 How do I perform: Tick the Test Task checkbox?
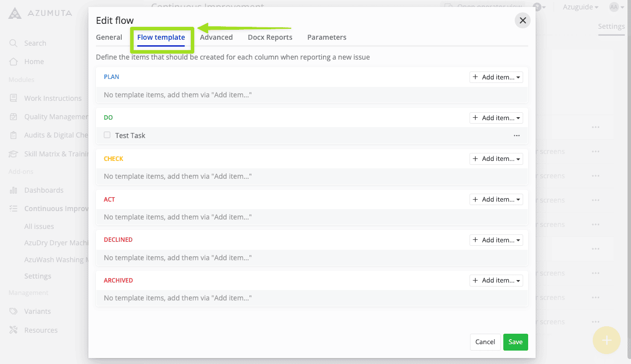(107, 135)
